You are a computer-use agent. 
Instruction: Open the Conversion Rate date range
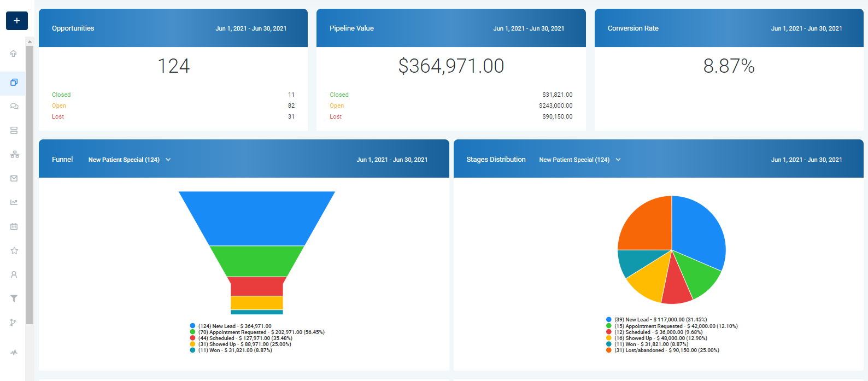click(x=806, y=28)
